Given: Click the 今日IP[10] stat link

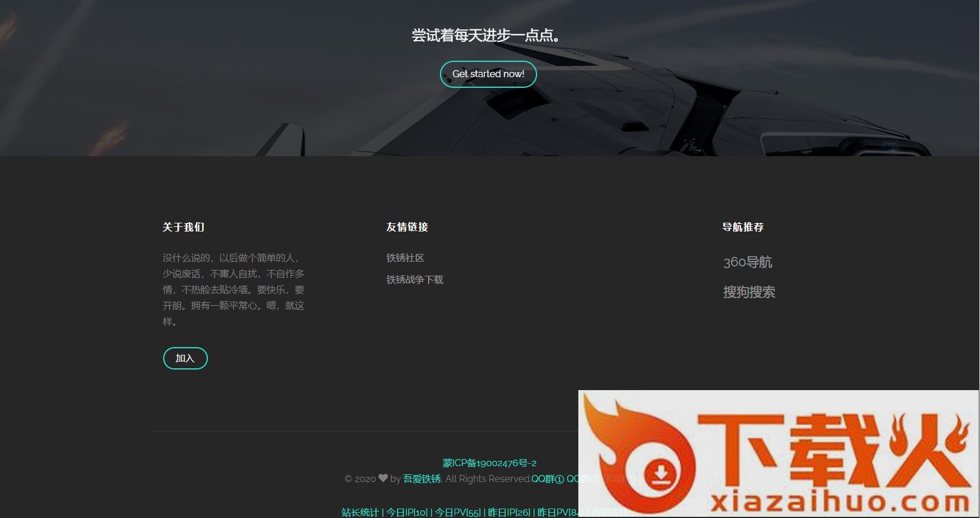Looking at the screenshot, I should point(407,513).
